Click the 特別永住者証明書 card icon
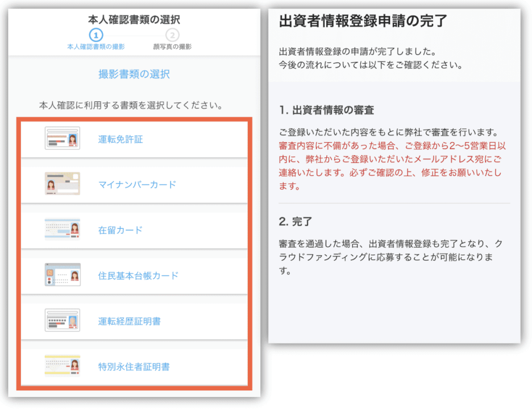The height and width of the screenshot is (410, 532). tap(62, 366)
